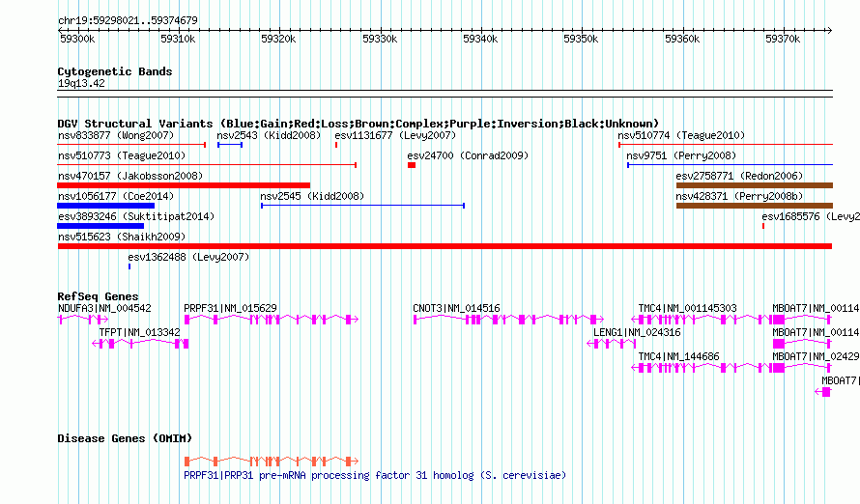The height and width of the screenshot is (504, 860).
Task: Open the esv1131677 (Levy2007) variant label
Action: (395, 135)
